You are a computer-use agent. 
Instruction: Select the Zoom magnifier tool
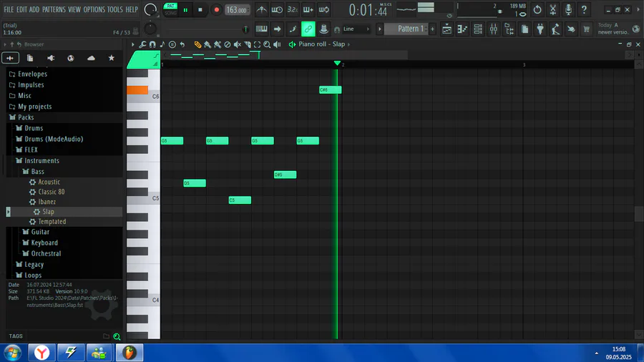pos(267,44)
